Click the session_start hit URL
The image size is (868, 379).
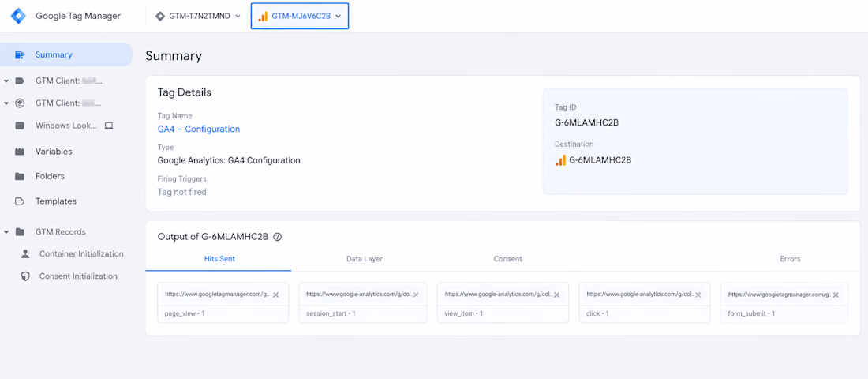pos(359,295)
